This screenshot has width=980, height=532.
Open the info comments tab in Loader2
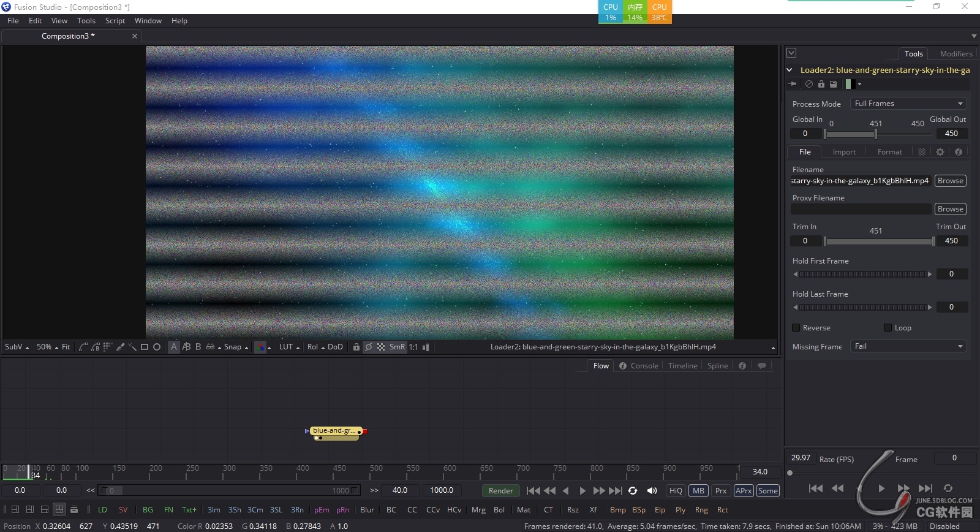(959, 152)
